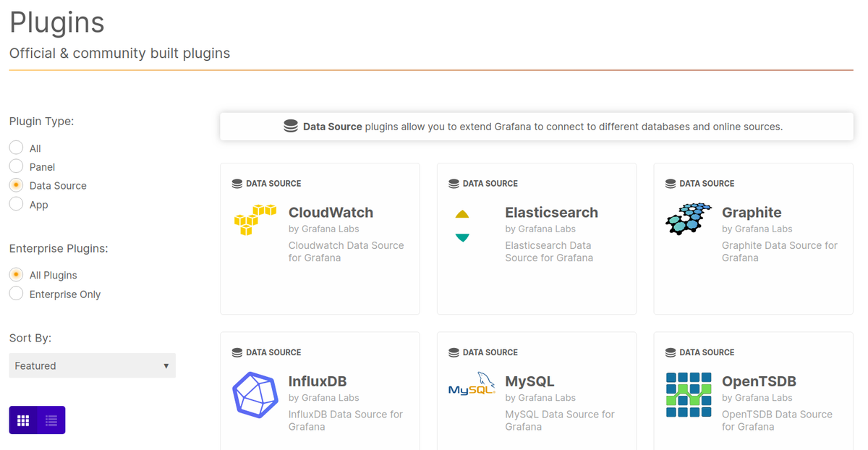The image size is (868, 450).
Task: Click 'by Grafana Labs' under InfluxDB
Action: coord(323,398)
